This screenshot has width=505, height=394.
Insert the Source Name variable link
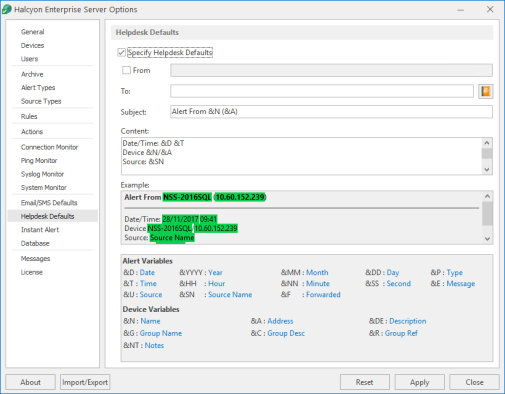point(230,295)
